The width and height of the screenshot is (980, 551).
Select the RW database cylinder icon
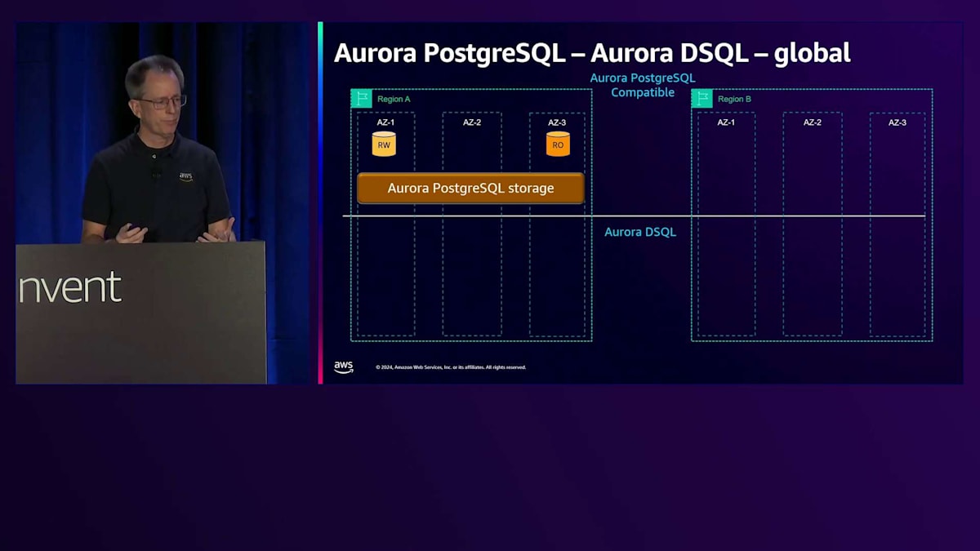384,144
